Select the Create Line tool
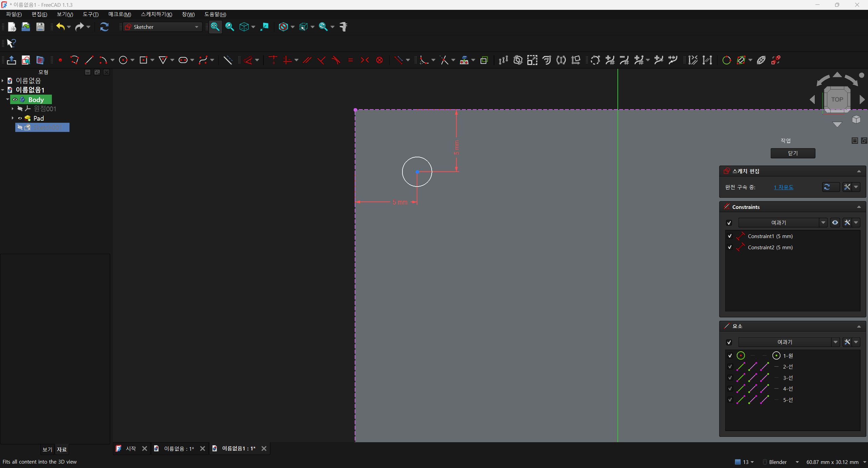The height and width of the screenshot is (468, 868). (x=89, y=60)
